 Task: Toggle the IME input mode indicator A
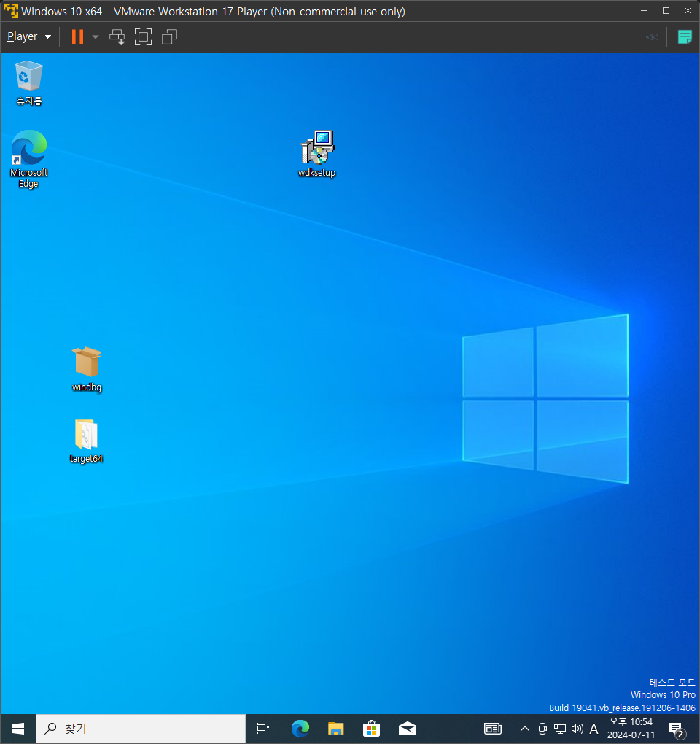coord(594,729)
